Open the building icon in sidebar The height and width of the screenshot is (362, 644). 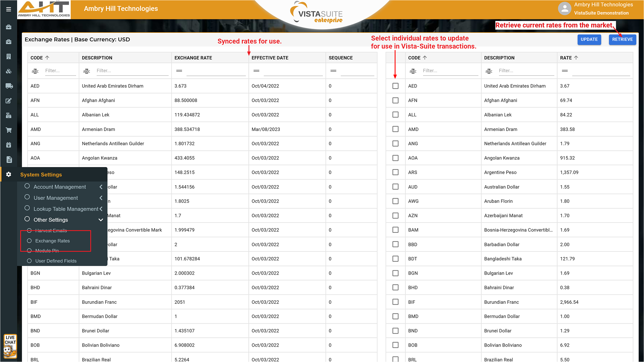[x=9, y=57]
